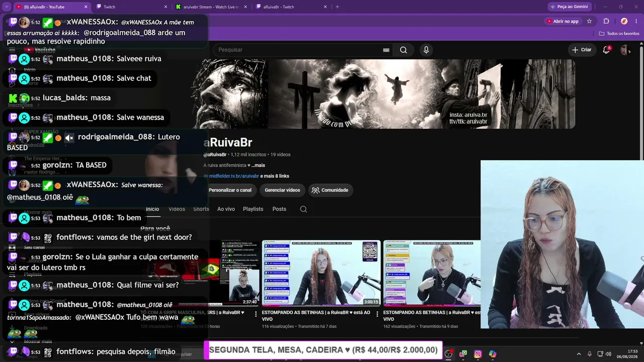This screenshot has height=362, width=644.
Task: Open the Instagram taskbar icon
Action: 478,354
